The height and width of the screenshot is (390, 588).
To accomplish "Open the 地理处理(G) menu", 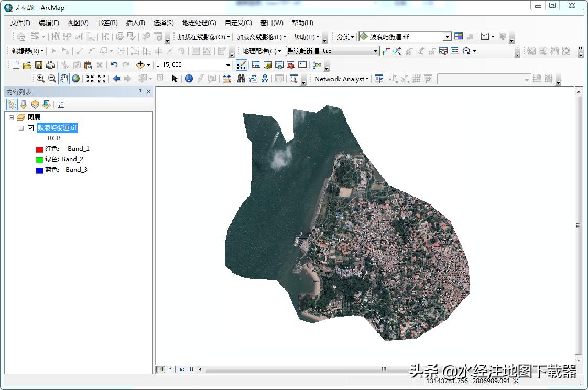I will click(199, 23).
